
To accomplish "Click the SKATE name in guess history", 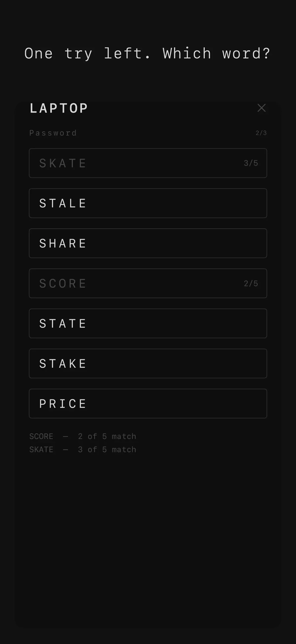I will click(41, 450).
